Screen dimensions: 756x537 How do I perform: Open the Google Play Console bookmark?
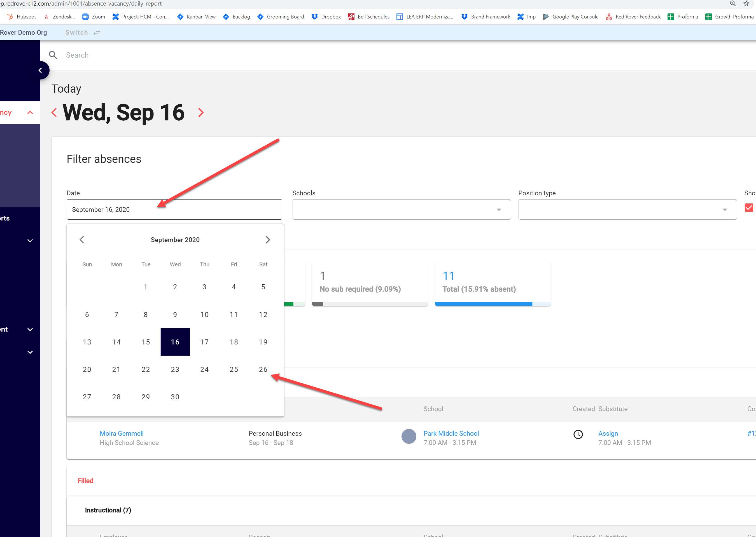[571, 17]
